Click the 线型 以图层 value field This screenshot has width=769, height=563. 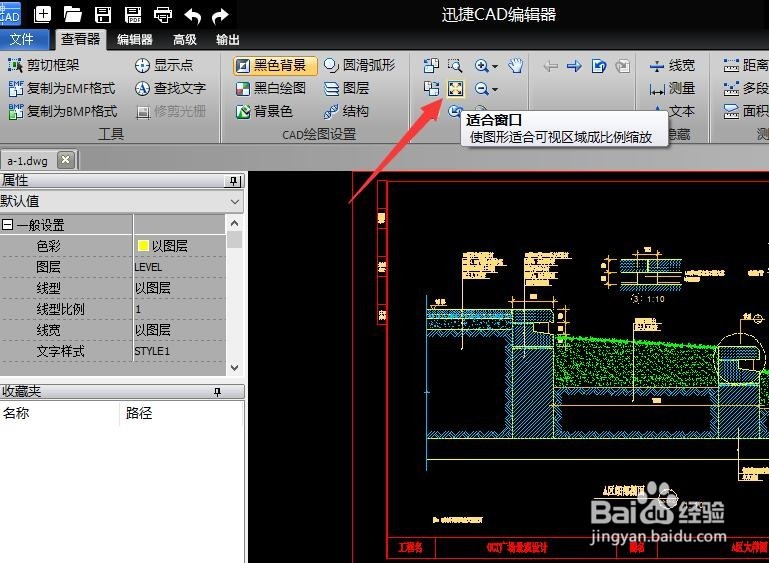tap(179, 288)
